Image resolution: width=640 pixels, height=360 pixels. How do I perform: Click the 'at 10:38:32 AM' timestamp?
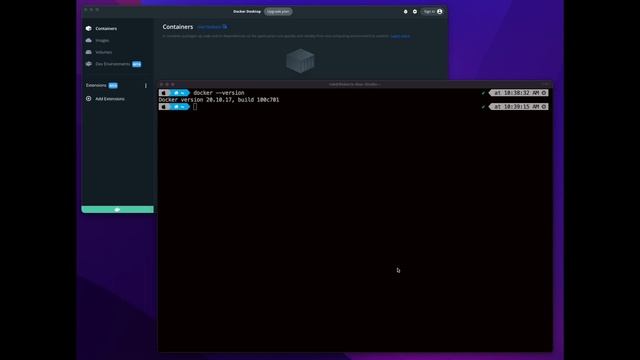(x=517, y=93)
